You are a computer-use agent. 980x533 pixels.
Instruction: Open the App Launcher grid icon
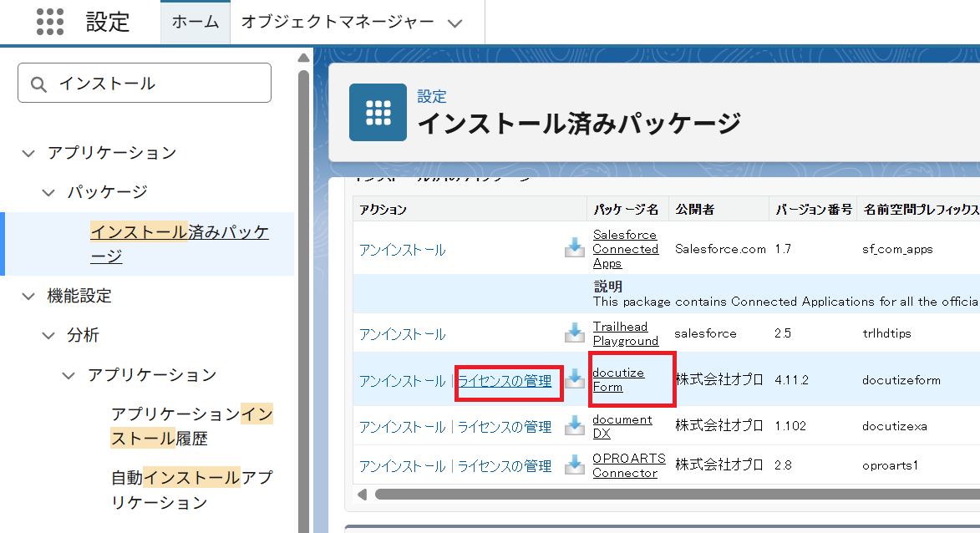[x=50, y=22]
